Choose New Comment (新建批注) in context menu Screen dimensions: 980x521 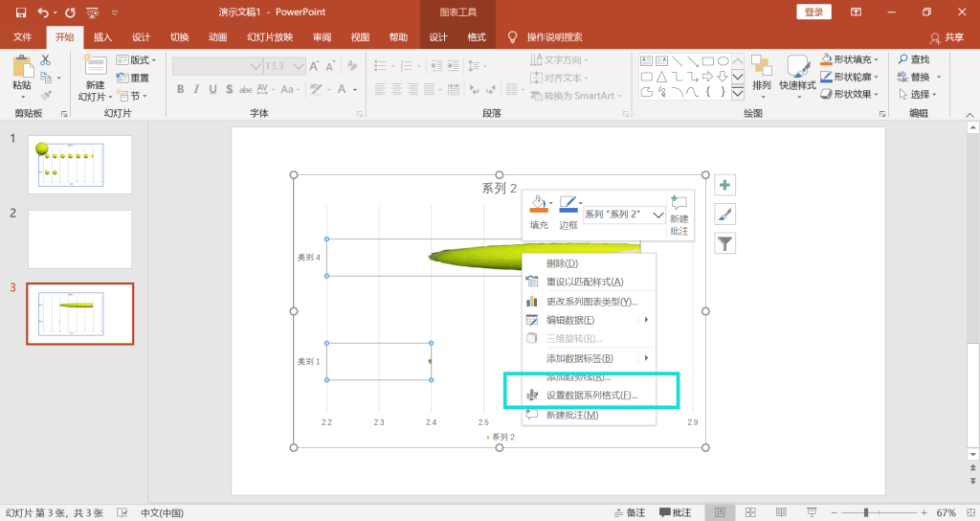coord(589,415)
